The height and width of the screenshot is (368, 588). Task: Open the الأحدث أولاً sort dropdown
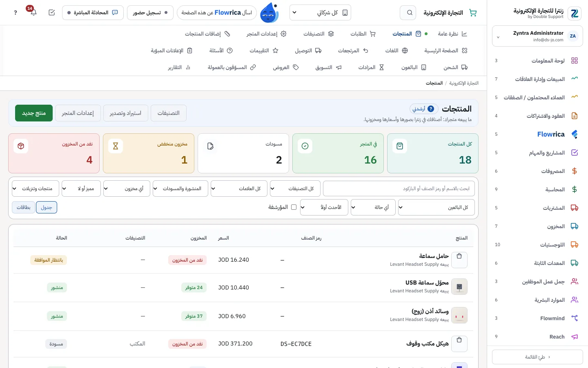coord(324,207)
